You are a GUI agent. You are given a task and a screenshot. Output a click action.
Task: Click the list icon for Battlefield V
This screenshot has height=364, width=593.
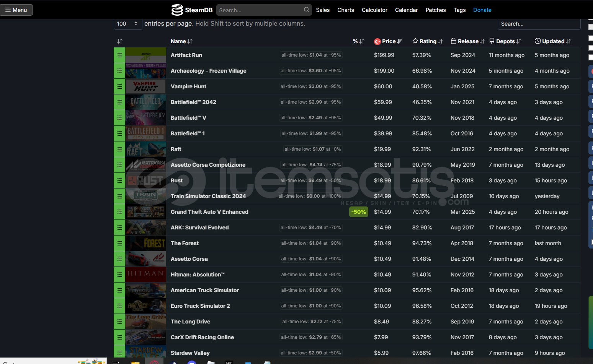click(x=119, y=118)
